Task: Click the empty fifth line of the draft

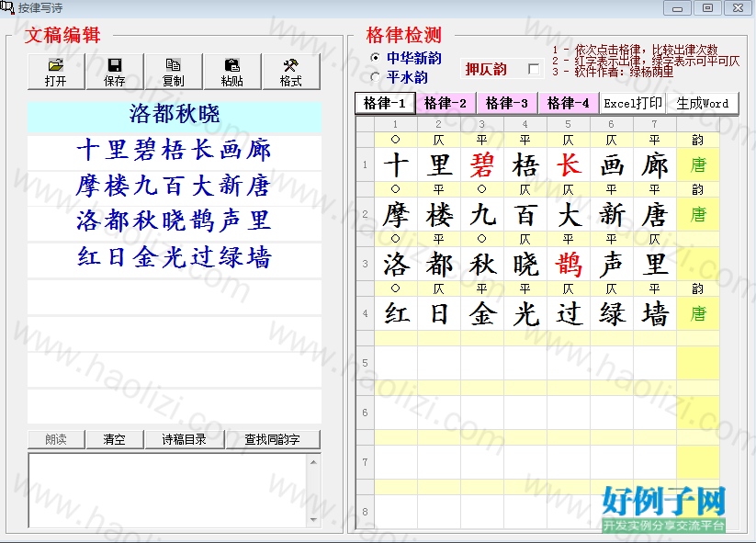Action: click(x=174, y=297)
